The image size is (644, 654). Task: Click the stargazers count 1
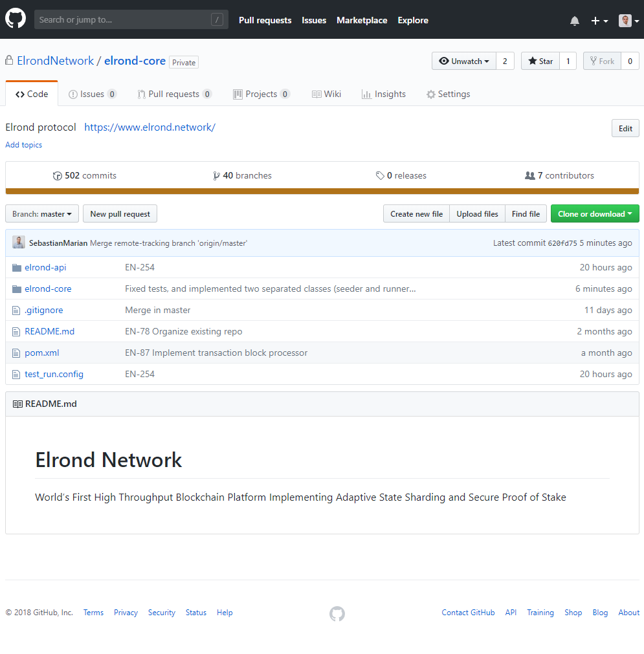coord(568,61)
